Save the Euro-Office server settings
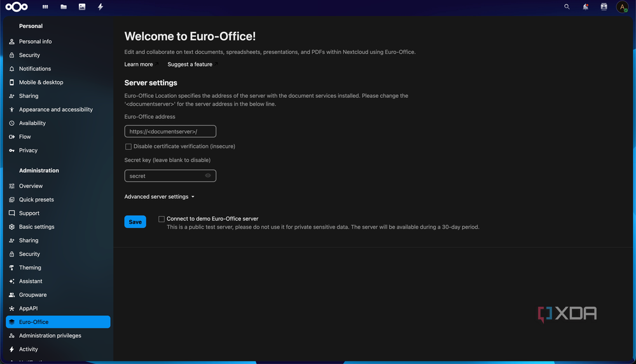 (135, 222)
